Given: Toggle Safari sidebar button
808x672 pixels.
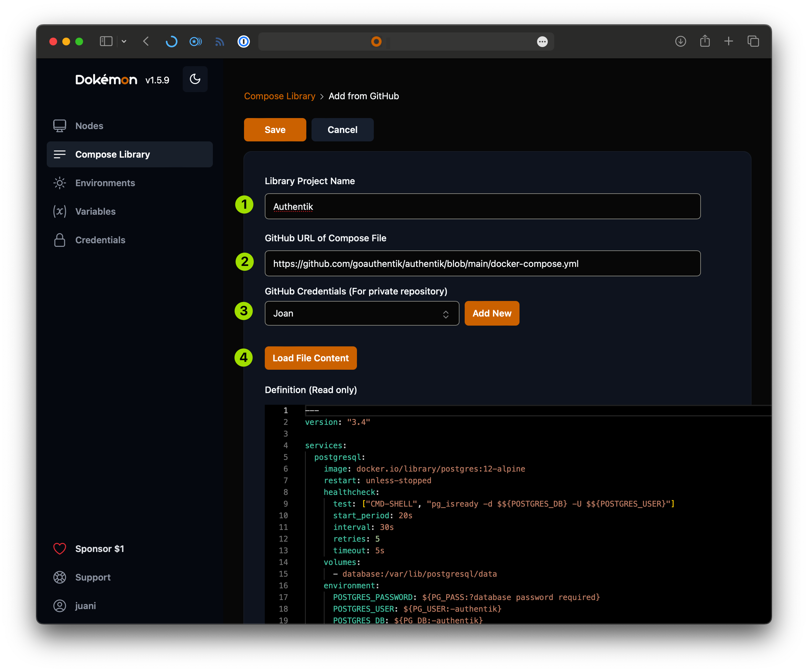Looking at the screenshot, I should [x=106, y=41].
